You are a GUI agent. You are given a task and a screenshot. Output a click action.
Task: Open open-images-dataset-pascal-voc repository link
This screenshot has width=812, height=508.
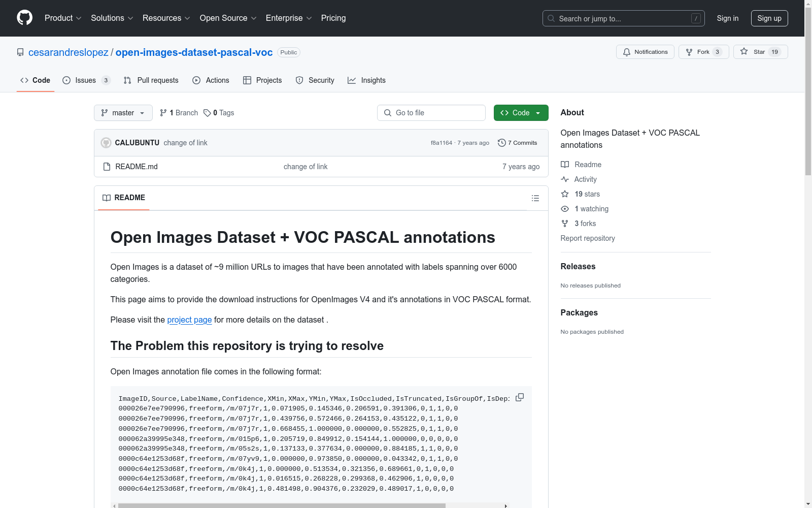pyautogui.click(x=194, y=52)
